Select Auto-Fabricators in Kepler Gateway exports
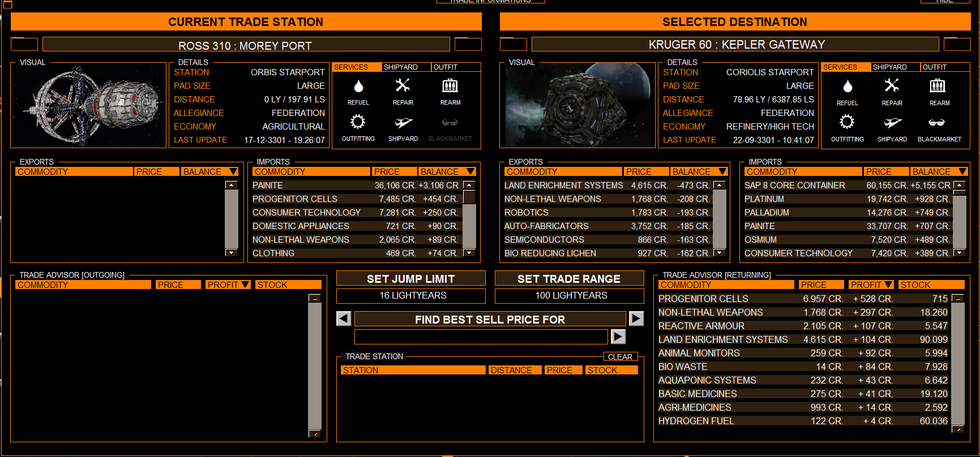Viewport: 980px width, 457px height. pos(607,226)
